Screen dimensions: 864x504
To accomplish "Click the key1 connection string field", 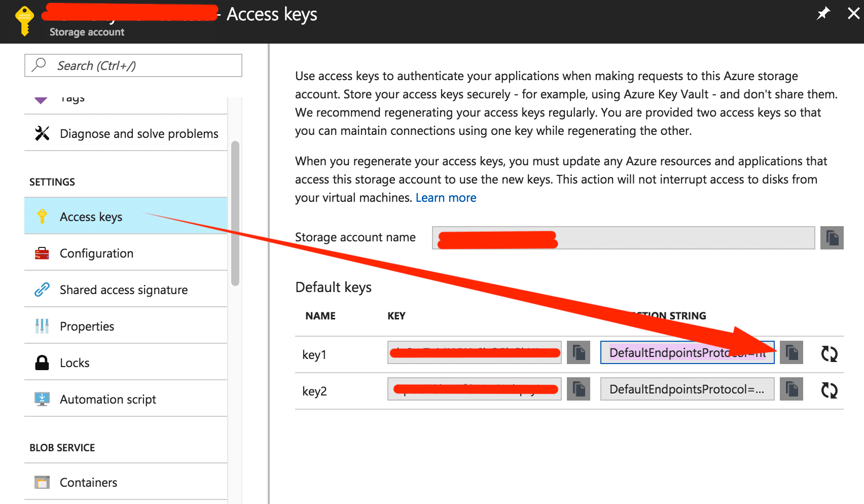I will pyautogui.click(x=687, y=352).
